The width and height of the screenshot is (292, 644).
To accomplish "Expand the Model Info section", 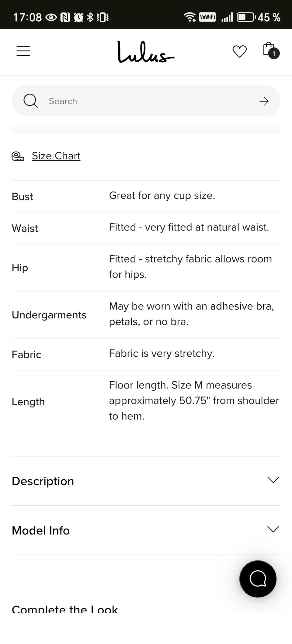I will pyautogui.click(x=41, y=530).
